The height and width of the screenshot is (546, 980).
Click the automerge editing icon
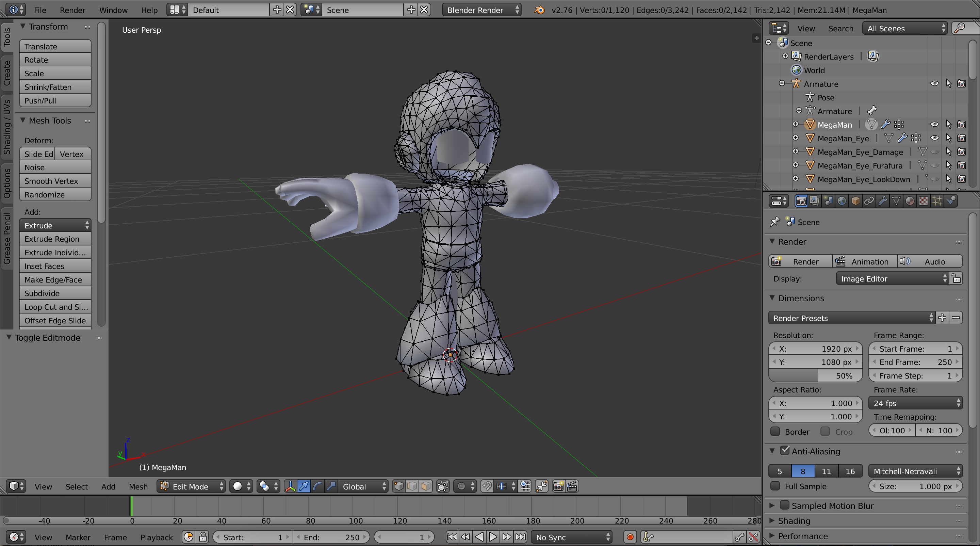[x=542, y=486]
